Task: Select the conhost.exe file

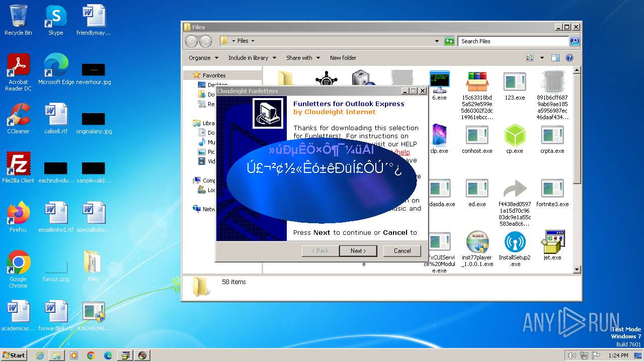Action: point(477,139)
